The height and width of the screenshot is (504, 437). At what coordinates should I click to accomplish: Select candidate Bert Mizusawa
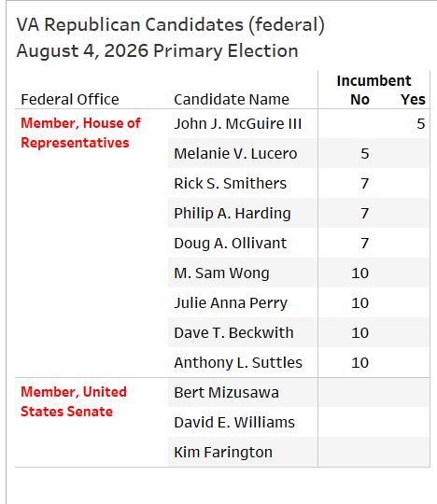pyautogui.click(x=226, y=392)
